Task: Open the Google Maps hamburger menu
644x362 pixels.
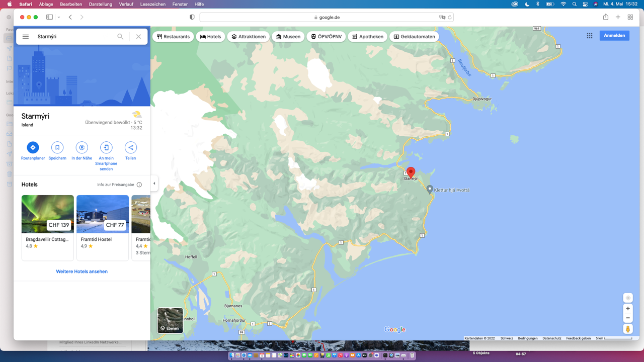Action: pyautogui.click(x=26, y=37)
